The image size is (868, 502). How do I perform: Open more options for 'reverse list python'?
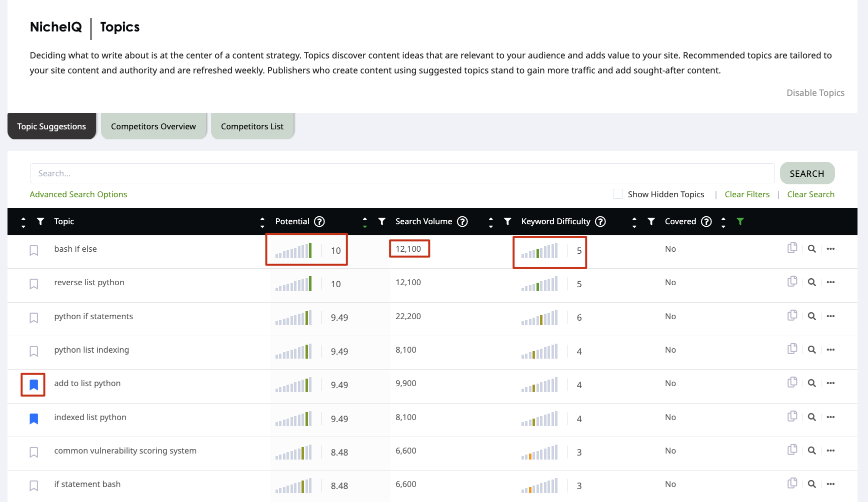pyautogui.click(x=830, y=282)
